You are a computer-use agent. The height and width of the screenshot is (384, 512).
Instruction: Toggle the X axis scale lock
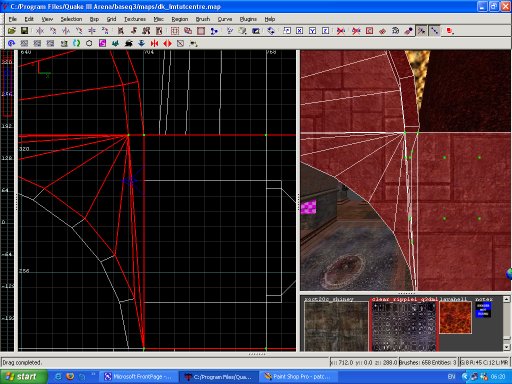pyautogui.click(x=300, y=31)
